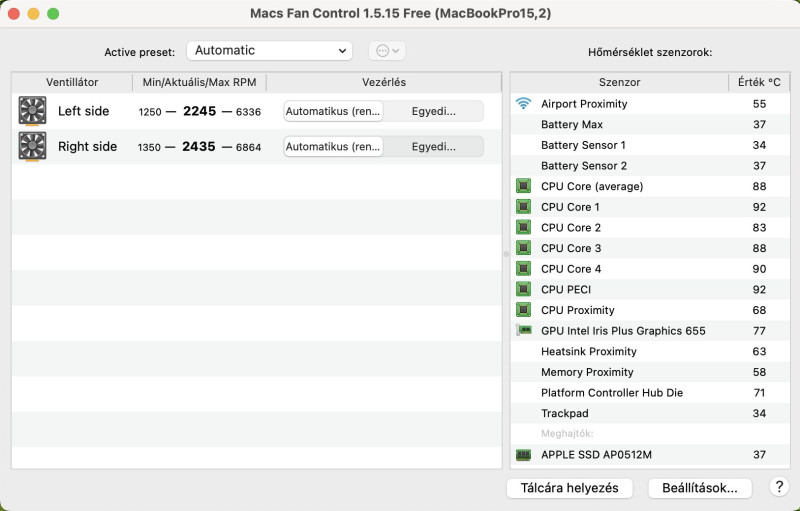Click the Airport Proximity Wi-Fi icon
The width and height of the screenshot is (800, 511).
tap(523, 104)
